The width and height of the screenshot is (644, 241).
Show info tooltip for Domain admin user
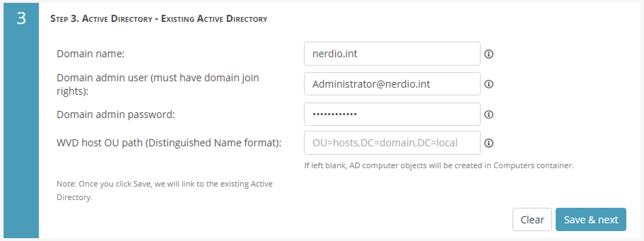[x=489, y=84]
